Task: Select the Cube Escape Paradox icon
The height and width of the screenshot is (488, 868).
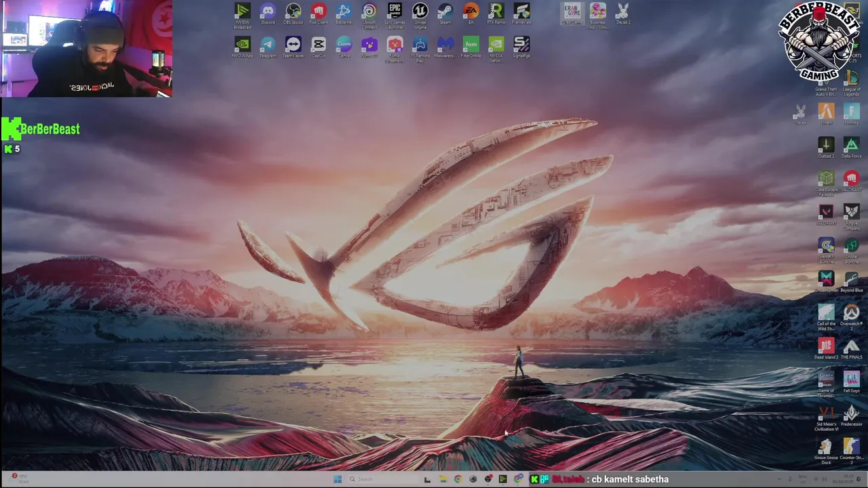Action: point(826,183)
